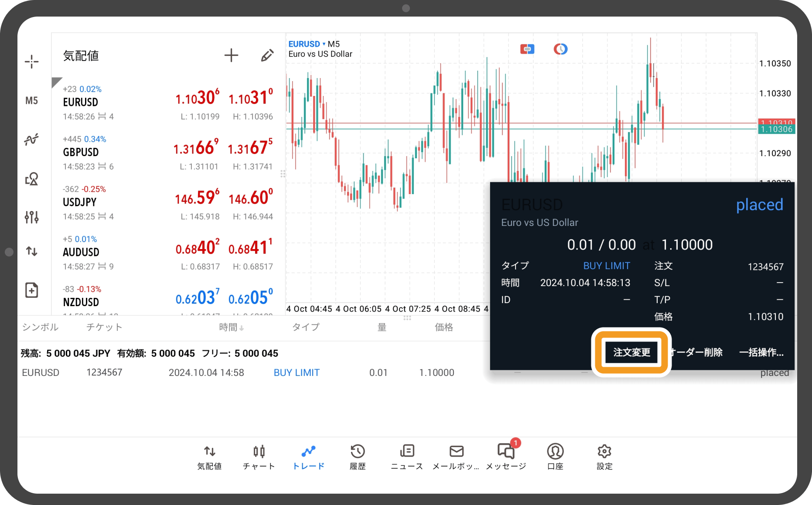
Task: Open the trade arrows icon in sidebar
Action: coord(31,251)
